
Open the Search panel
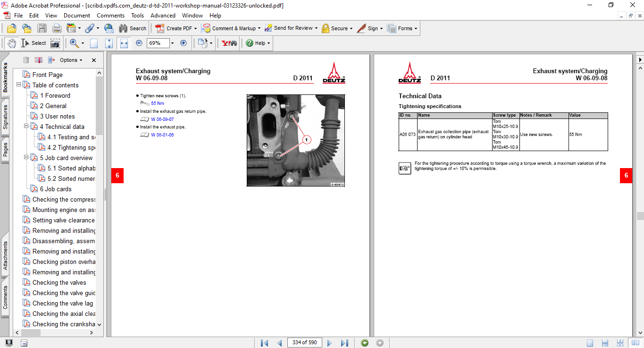[x=133, y=28]
